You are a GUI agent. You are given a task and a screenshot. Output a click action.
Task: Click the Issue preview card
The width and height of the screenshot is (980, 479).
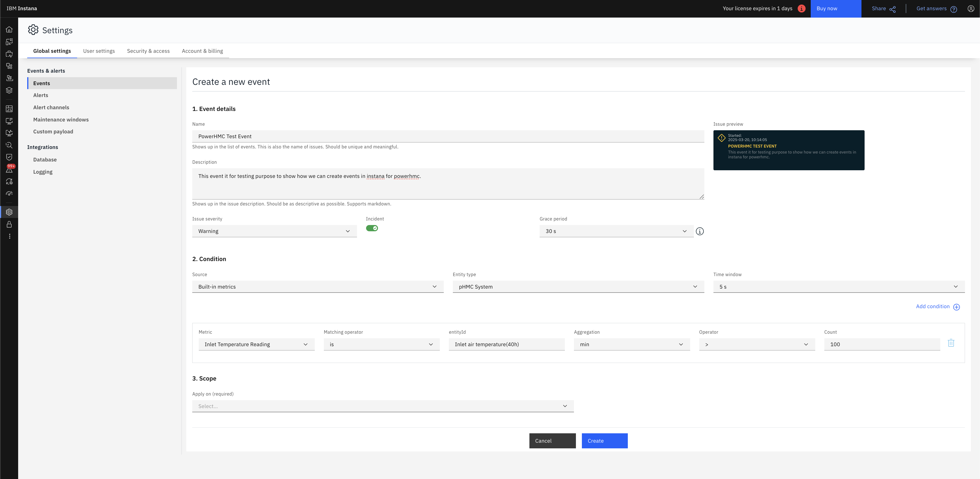point(789,150)
